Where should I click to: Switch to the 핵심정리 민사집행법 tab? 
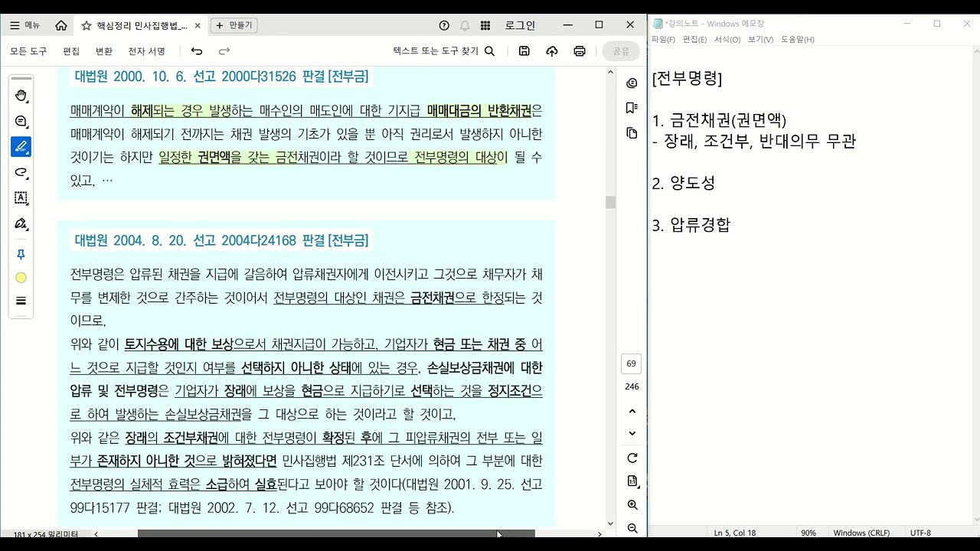click(x=142, y=25)
